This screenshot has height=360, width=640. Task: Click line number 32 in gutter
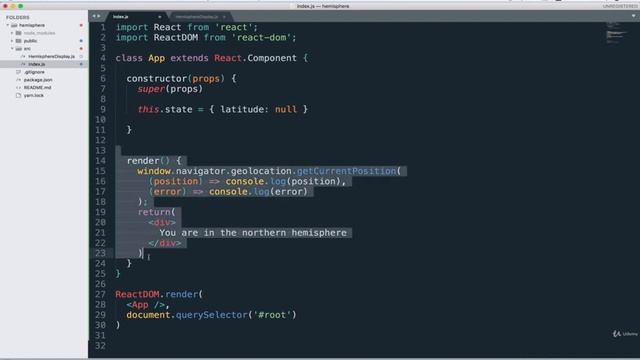point(100,346)
